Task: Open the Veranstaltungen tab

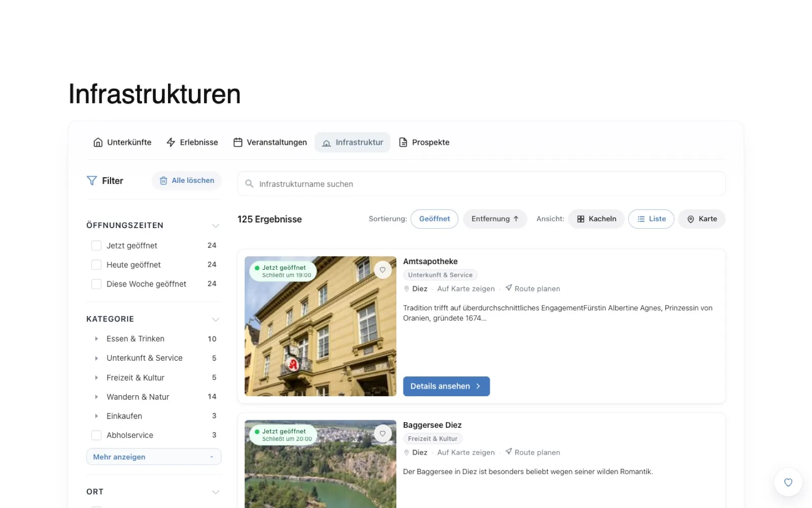Action: (x=270, y=142)
